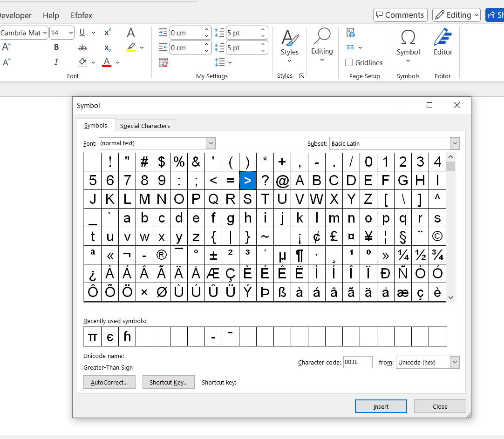Select the copyright © symbol
The image size is (504, 439).
(x=437, y=236)
